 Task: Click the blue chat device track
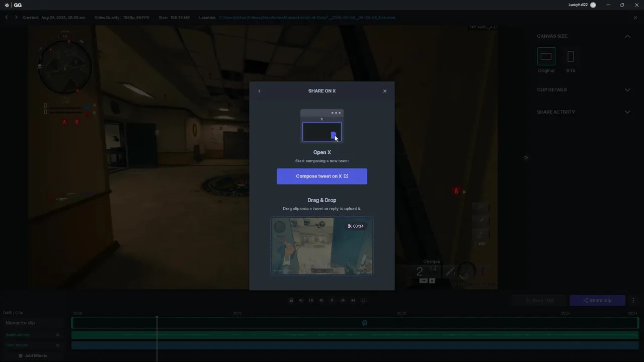coord(355,345)
